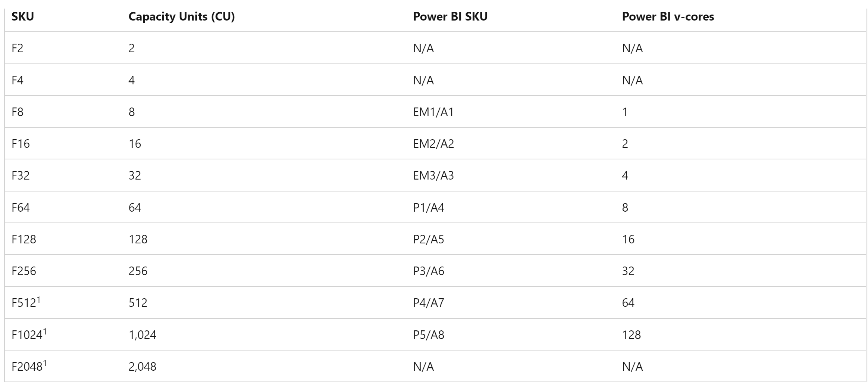Viewport: 868px width, 383px height.
Task: Click the Power BI v-cores column header
Action: [668, 17]
